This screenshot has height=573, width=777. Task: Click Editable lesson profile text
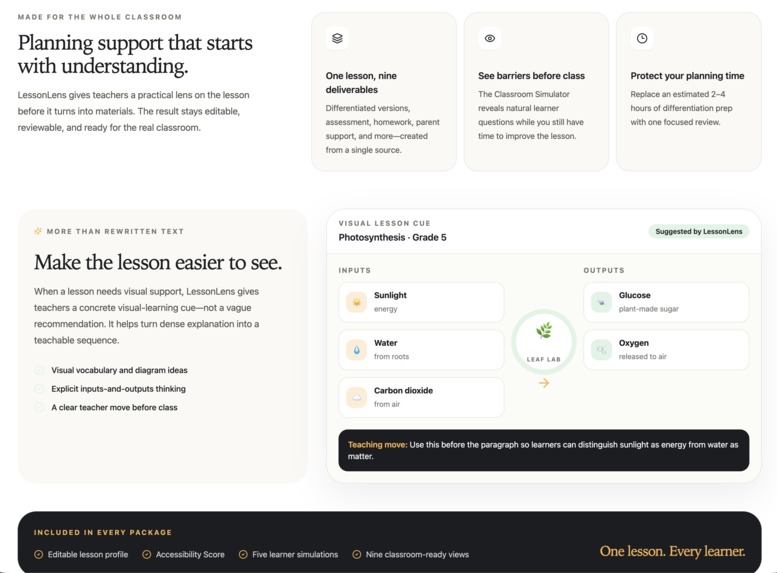click(x=88, y=555)
